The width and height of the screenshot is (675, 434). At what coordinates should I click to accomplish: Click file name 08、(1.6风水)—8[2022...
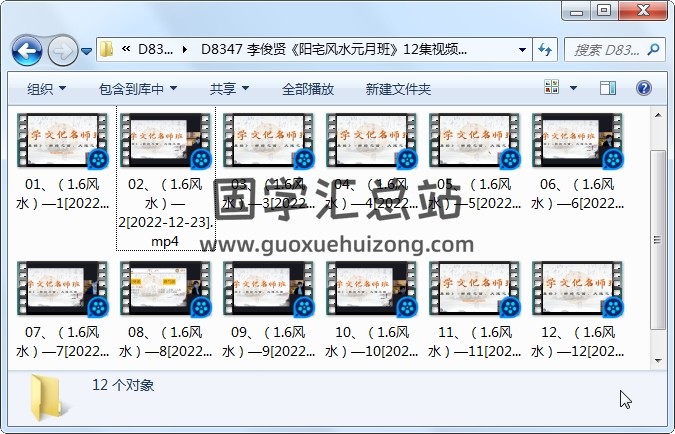pyautogui.click(x=166, y=341)
